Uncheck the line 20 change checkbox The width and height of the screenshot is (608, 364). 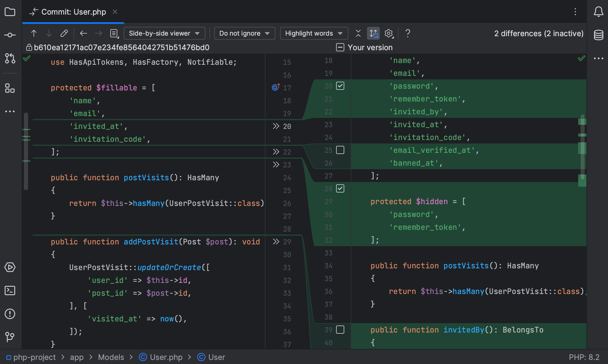coord(340,86)
